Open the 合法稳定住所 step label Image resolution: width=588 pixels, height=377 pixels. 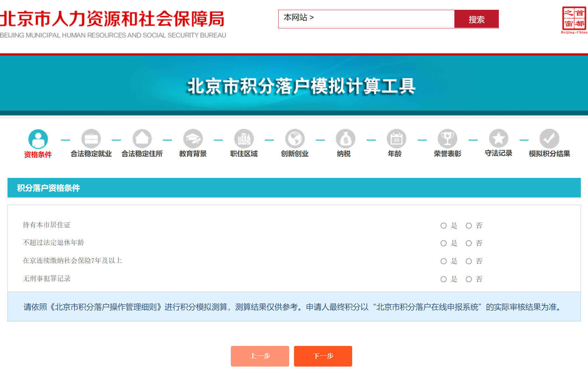pyautogui.click(x=142, y=154)
